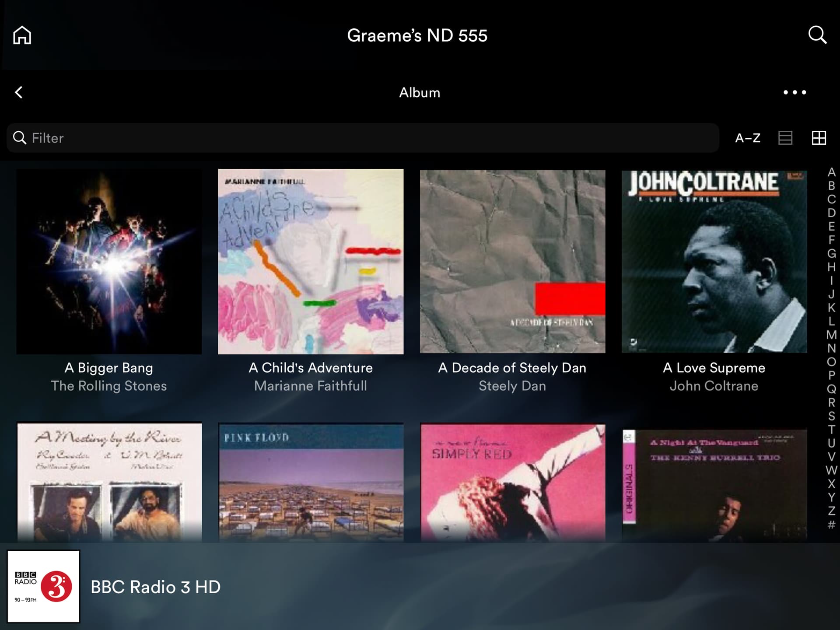Screen dimensions: 840x630
Task: Open the A-Z sorting options
Action: click(748, 138)
